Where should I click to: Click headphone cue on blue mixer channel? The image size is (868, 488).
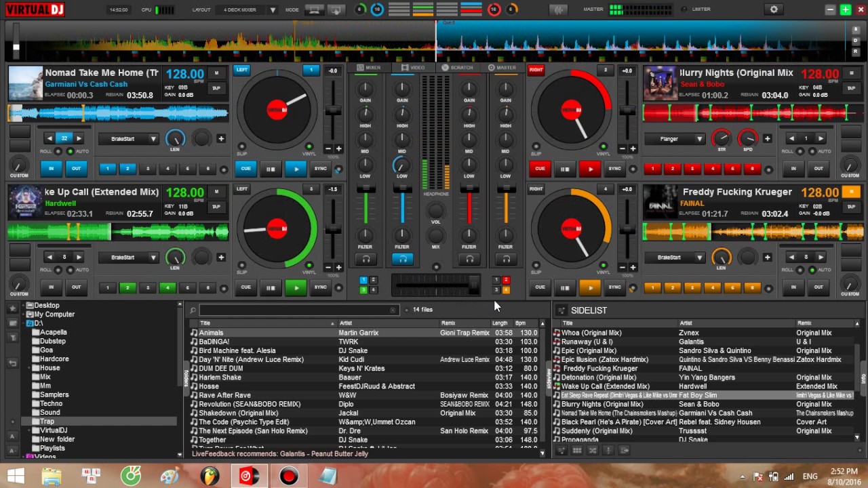402,259
